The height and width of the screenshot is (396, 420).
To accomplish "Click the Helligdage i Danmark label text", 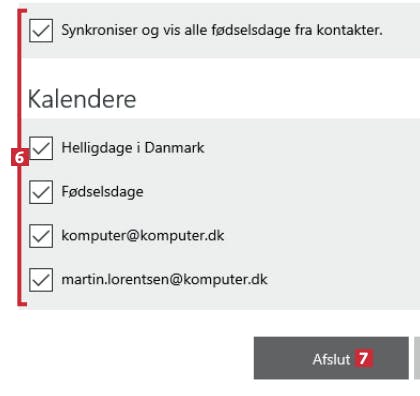I will 133,148.
